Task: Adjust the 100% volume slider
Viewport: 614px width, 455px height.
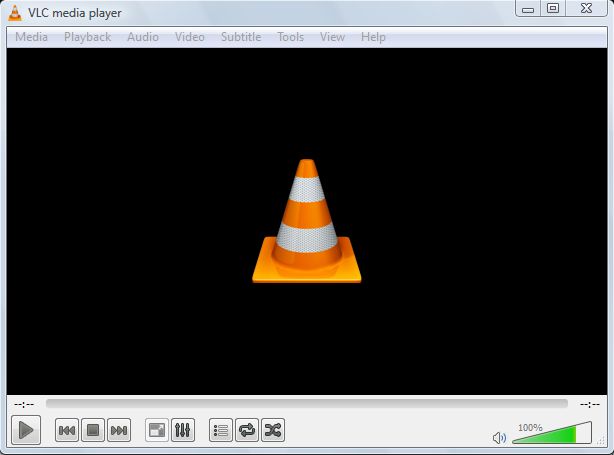Action: [552, 432]
